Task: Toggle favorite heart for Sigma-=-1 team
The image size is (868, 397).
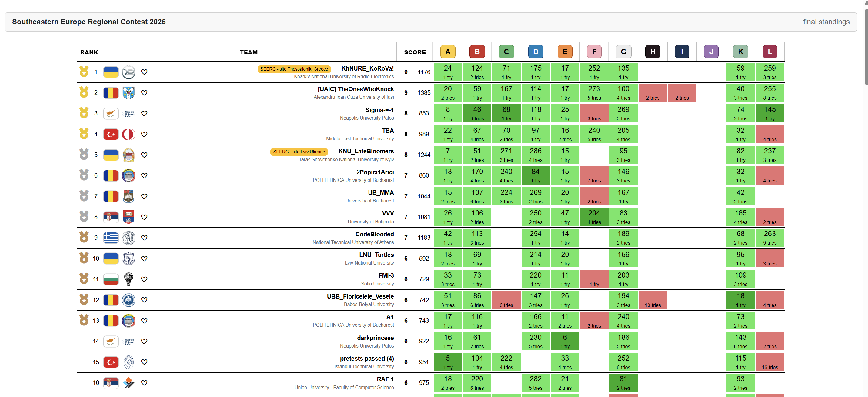Action: (144, 114)
